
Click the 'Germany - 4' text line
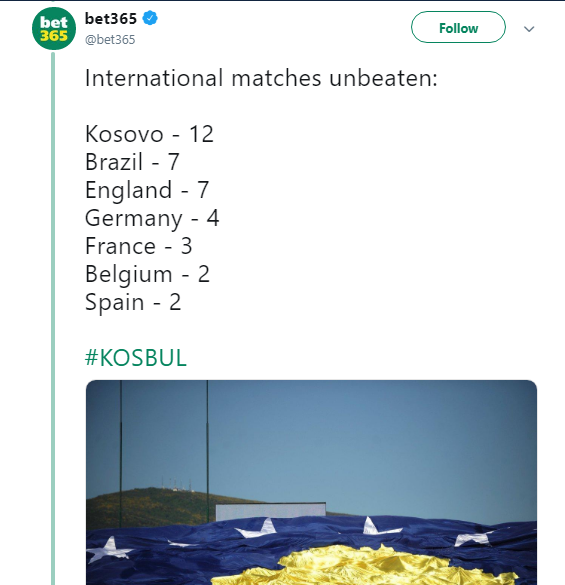[152, 218]
